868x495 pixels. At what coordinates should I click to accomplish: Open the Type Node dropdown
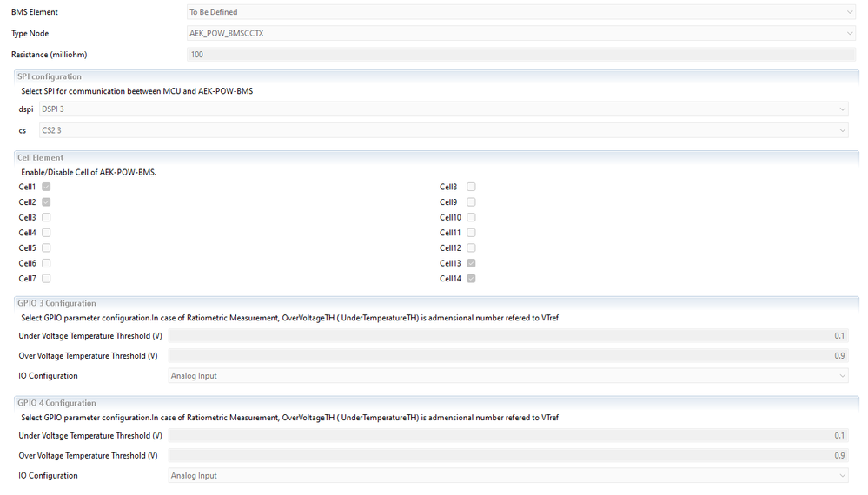(x=521, y=33)
